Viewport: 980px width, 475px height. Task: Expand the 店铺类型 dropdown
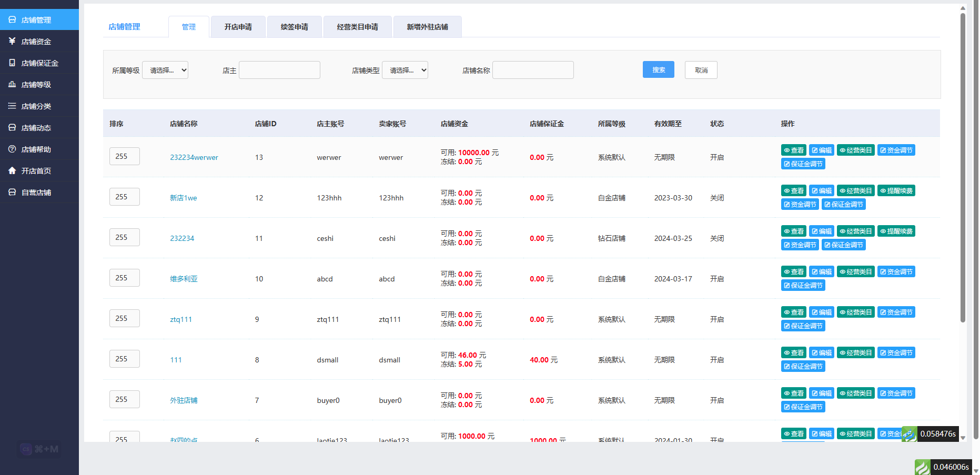point(405,70)
